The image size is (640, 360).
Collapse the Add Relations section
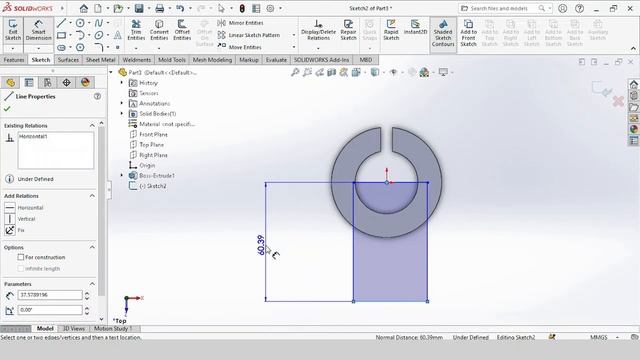tap(92, 196)
